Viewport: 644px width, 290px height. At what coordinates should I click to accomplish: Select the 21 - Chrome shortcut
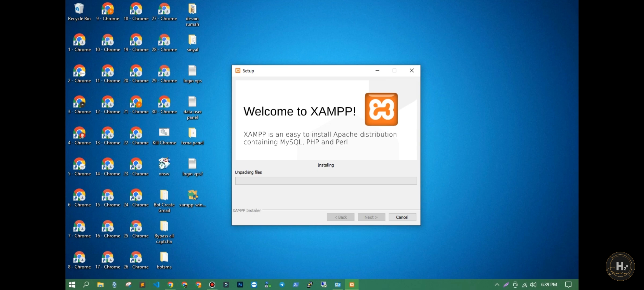(x=136, y=105)
